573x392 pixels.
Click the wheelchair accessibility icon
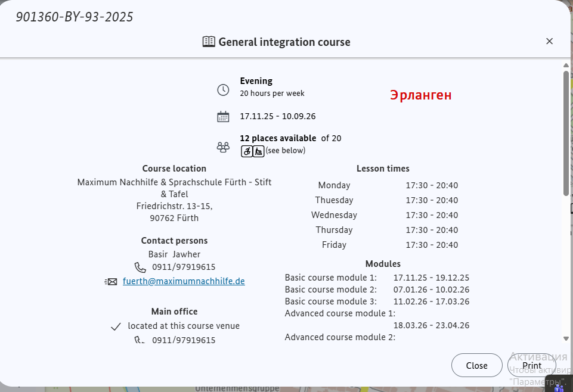tap(247, 151)
